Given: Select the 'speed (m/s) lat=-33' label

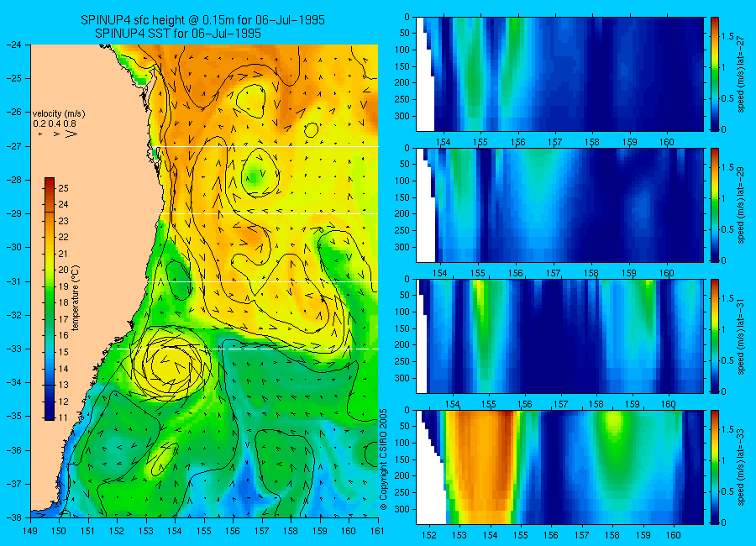Looking at the screenshot, I should (742, 468).
